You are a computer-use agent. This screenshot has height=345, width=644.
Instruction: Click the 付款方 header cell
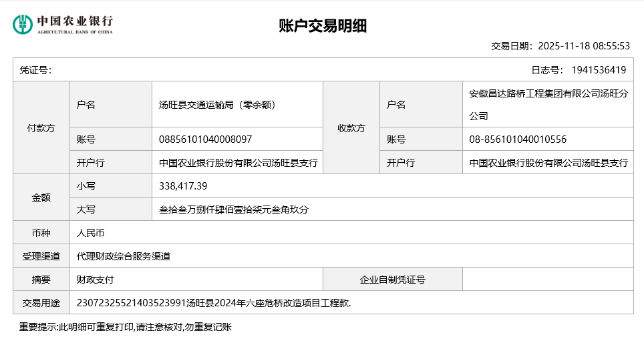[x=41, y=127]
